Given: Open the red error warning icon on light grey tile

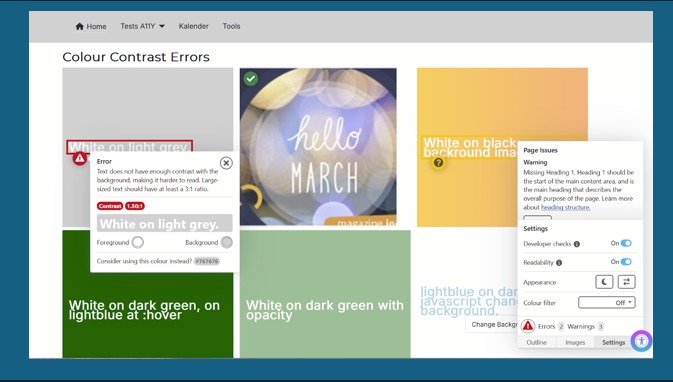Looking at the screenshot, I should click(79, 158).
